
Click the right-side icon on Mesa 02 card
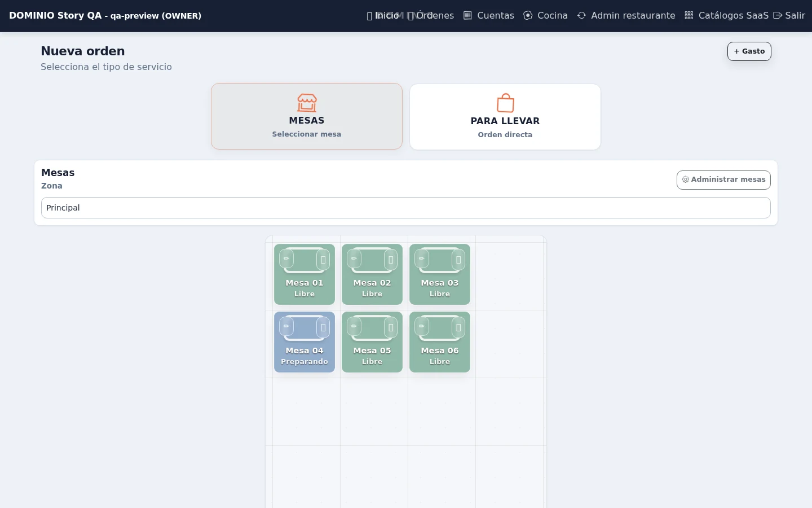point(391,260)
